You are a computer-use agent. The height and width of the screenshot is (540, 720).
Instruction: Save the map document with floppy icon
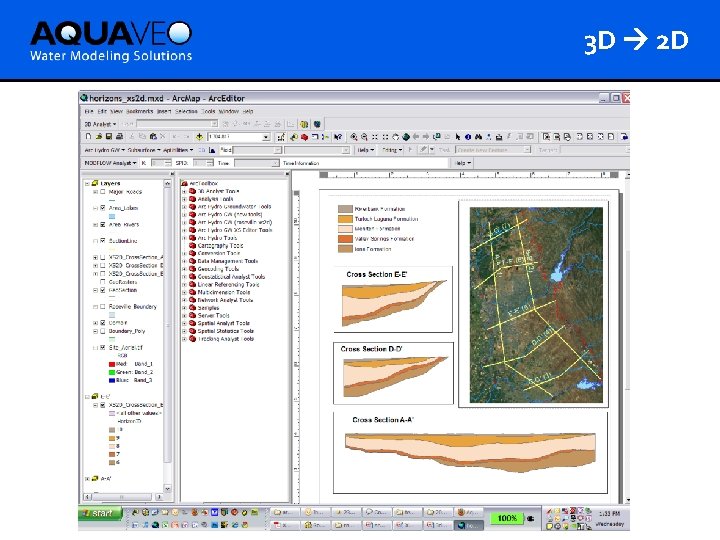[x=109, y=136]
